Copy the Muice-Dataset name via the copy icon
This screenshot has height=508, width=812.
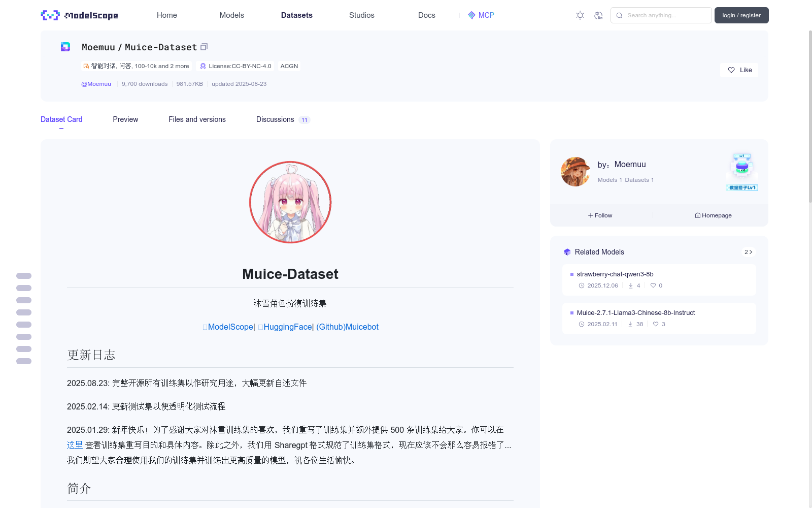coord(204,46)
